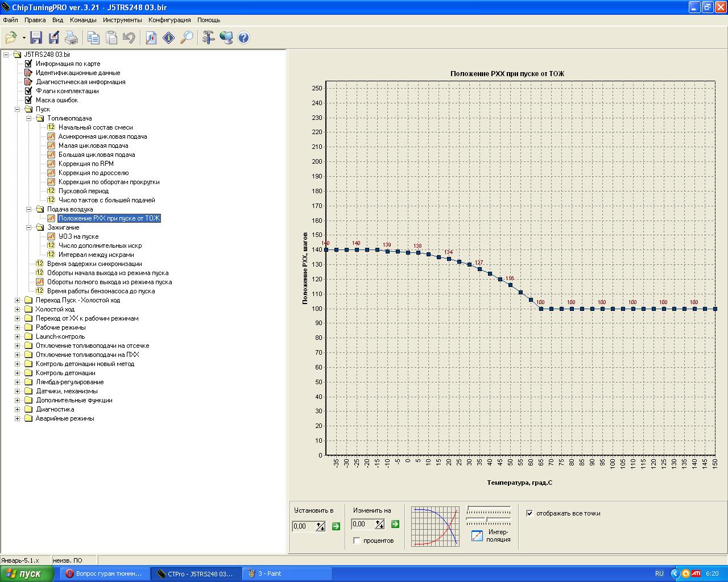Open the «Инструменты» menu
This screenshot has height=582, width=728.
pos(122,20)
